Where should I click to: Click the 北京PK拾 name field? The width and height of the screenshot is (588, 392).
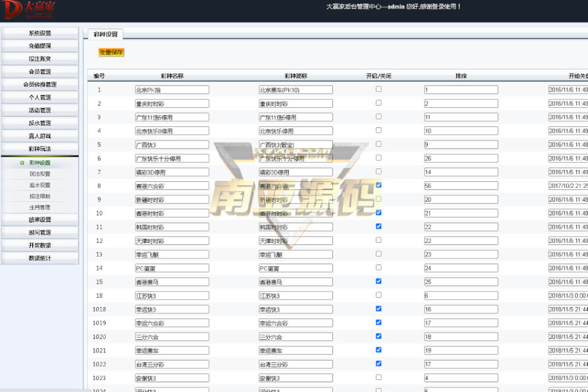point(172,90)
